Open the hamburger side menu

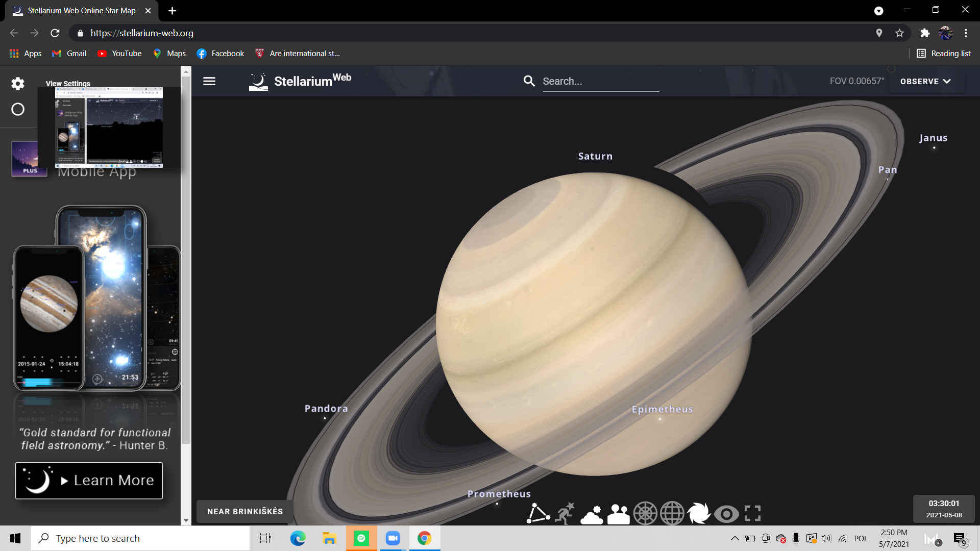coord(209,81)
